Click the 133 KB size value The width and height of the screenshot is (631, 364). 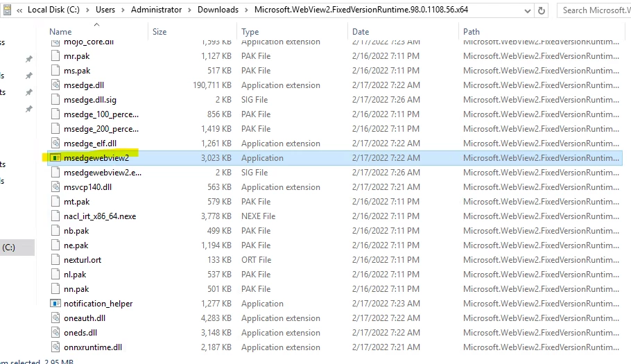(x=219, y=260)
